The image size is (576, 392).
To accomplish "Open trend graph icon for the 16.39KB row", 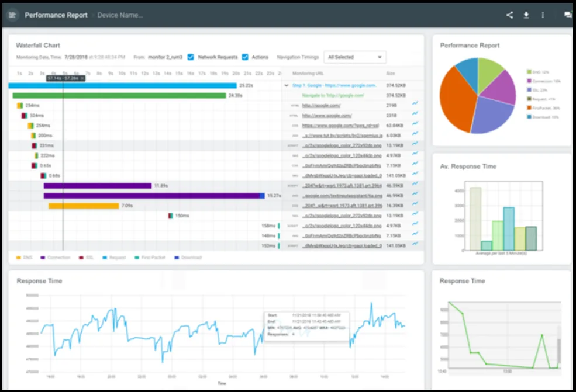I will [415, 204].
